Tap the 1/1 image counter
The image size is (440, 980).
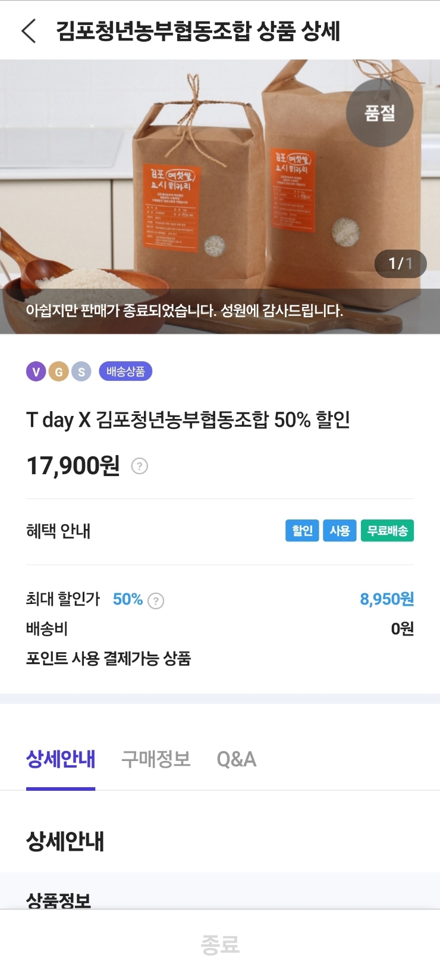click(x=400, y=264)
